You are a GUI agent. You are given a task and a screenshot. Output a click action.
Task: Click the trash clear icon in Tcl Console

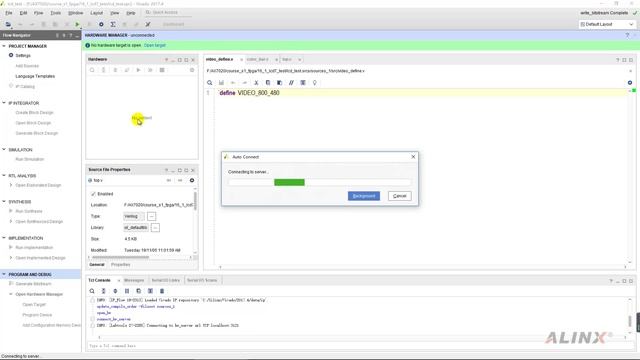162,291
